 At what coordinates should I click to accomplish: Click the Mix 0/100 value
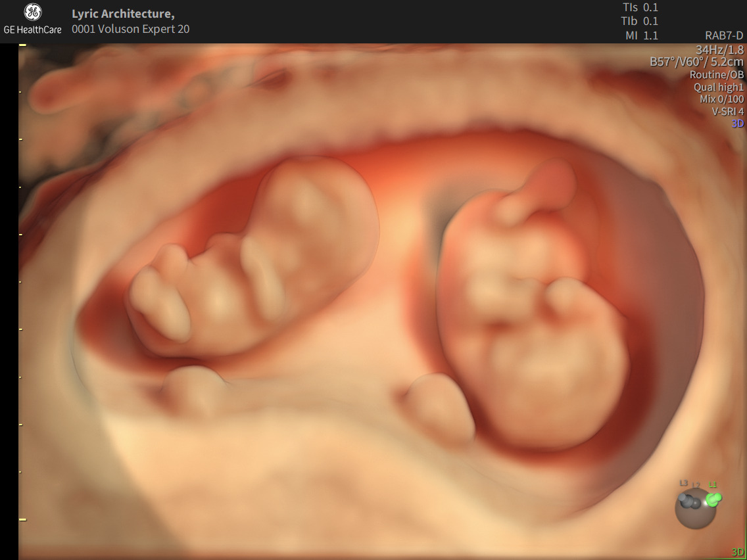[x=721, y=99]
